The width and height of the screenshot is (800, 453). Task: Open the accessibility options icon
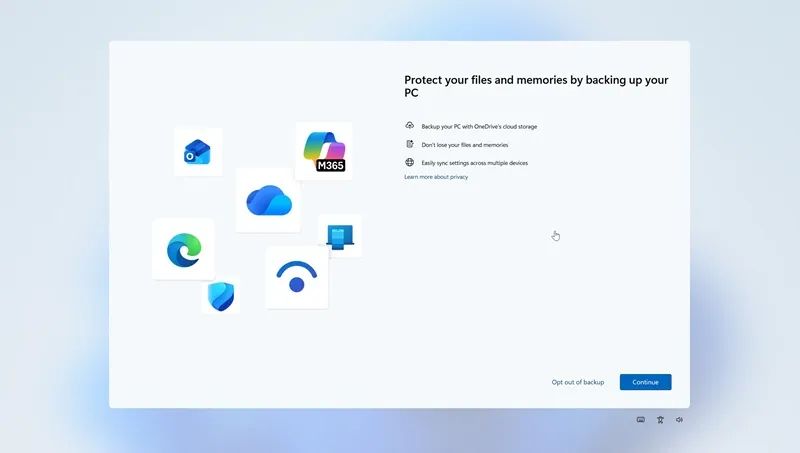pos(660,420)
